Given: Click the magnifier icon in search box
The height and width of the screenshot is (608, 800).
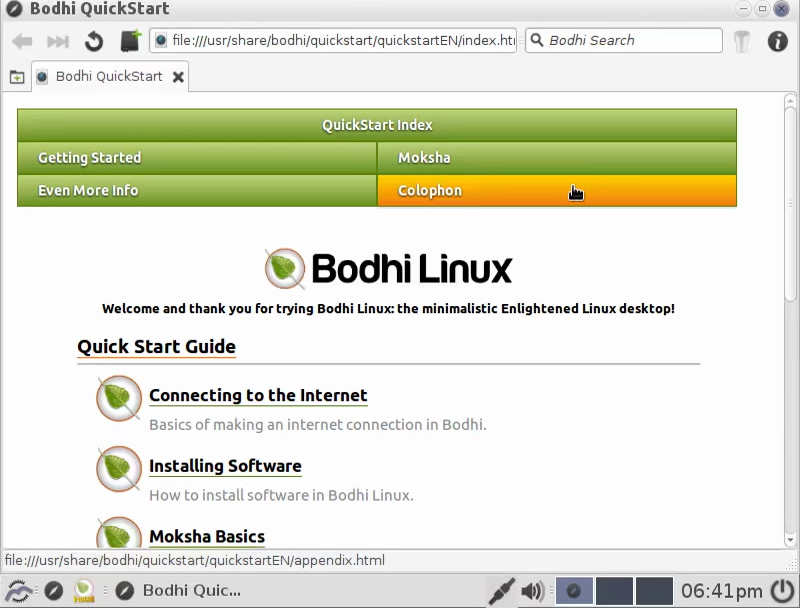Looking at the screenshot, I should 537,40.
